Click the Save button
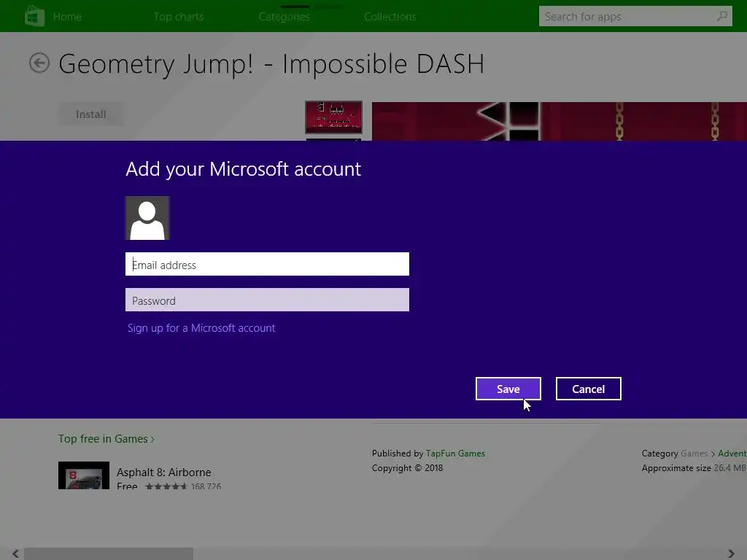Image resolution: width=747 pixels, height=560 pixels. coord(508,389)
